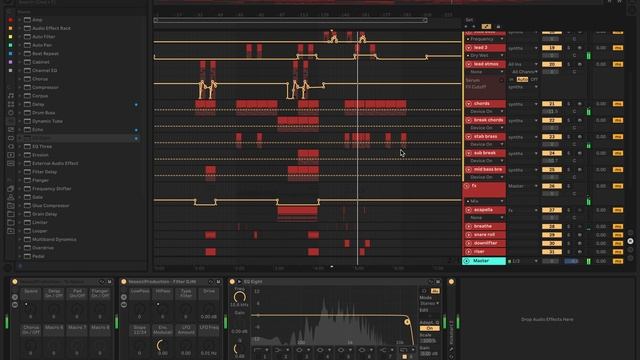Click the music note Sounds category icon in browser

pos(11,96)
